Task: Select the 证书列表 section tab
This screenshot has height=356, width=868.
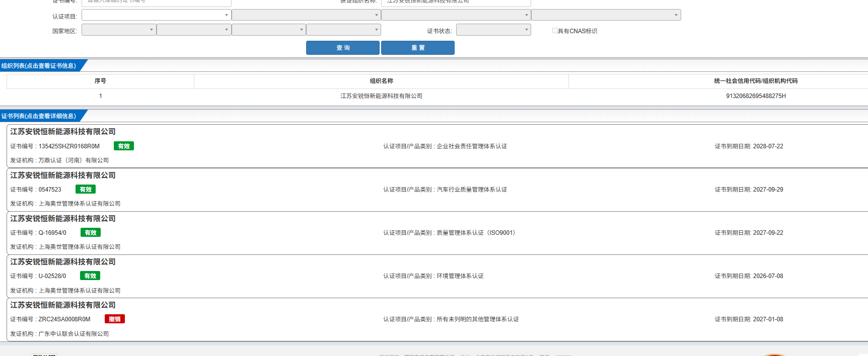Action: [40, 116]
